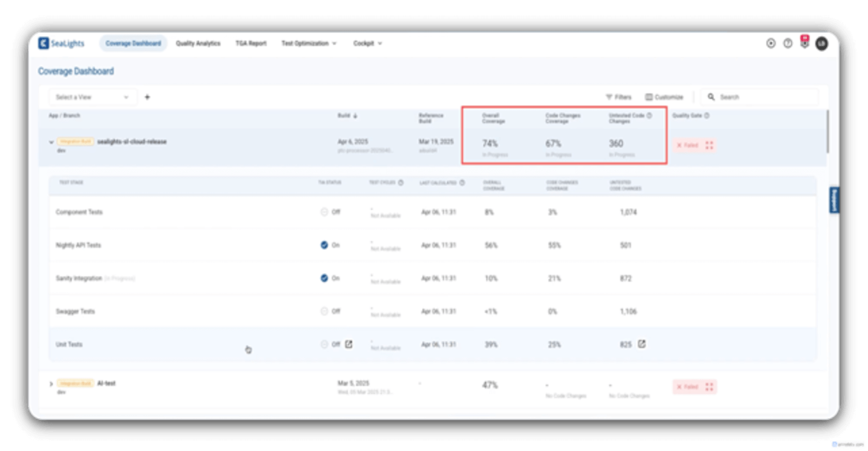The image size is (868, 451).
Task: Sort by the Build column arrow
Action: (x=355, y=116)
